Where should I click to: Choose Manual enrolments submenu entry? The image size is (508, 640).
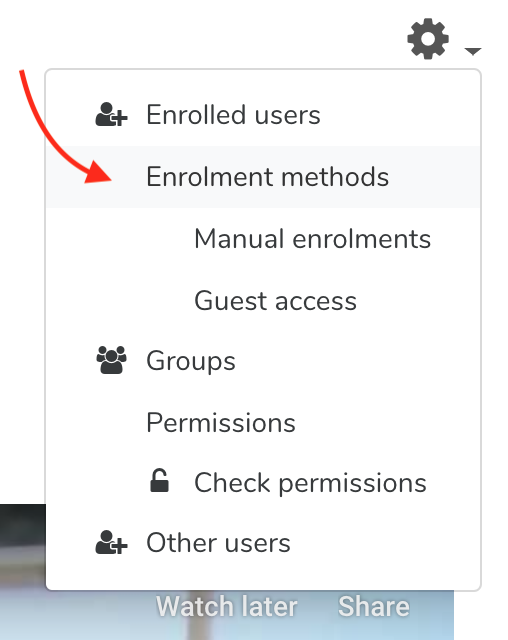[x=313, y=239]
